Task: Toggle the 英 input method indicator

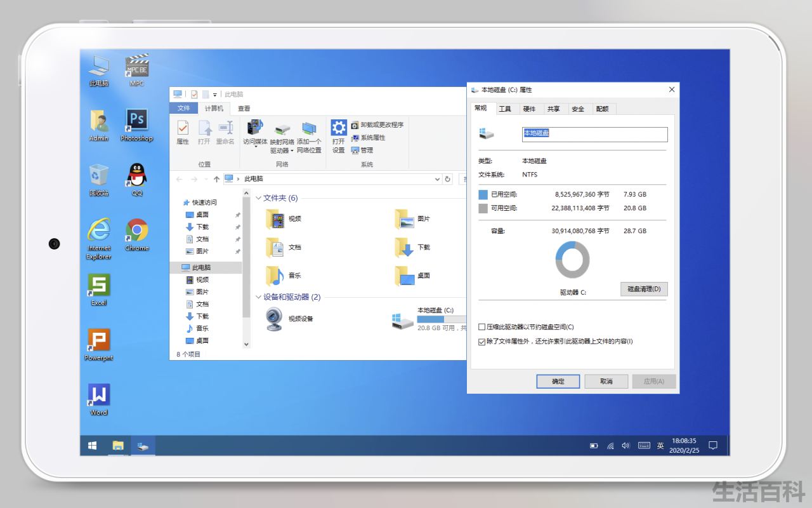Action: coord(660,446)
